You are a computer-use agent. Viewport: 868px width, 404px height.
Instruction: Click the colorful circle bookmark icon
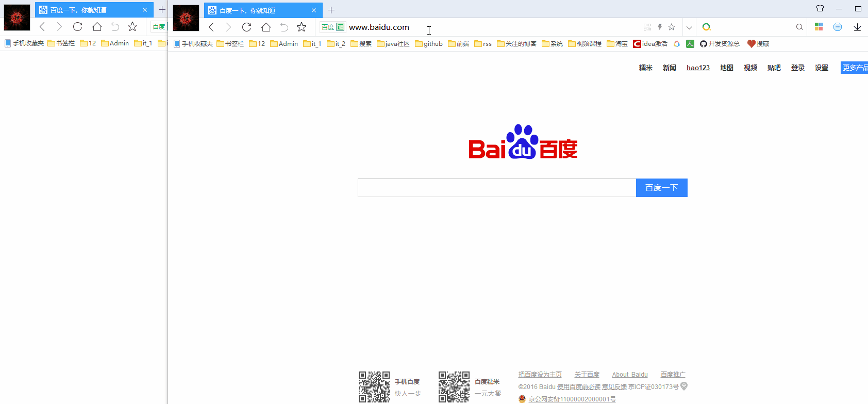[677, 44]
